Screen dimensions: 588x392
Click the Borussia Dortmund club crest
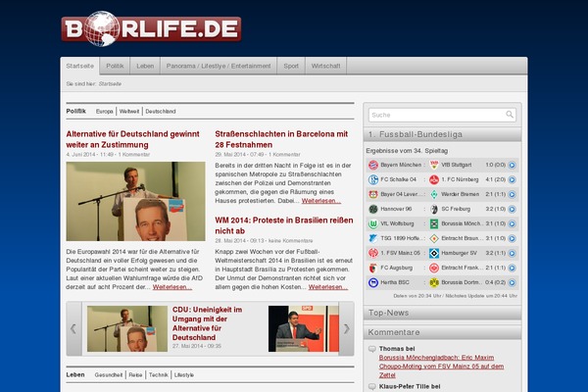[x=434, y=282]
